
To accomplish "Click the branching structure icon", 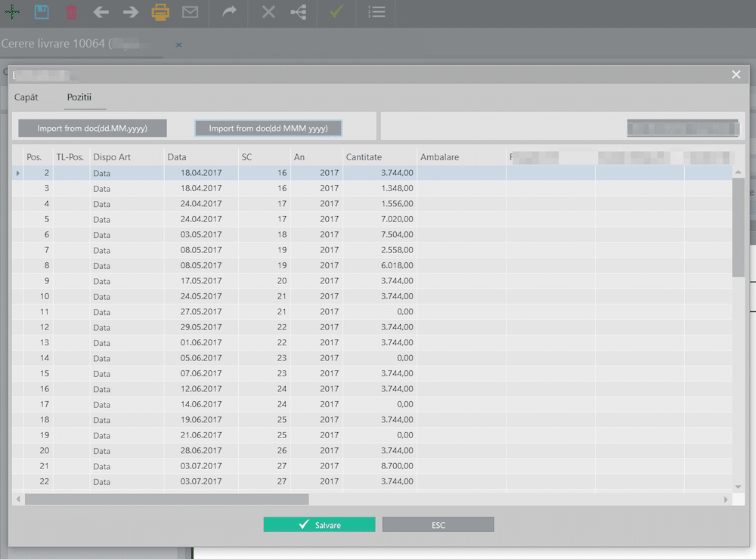I will (299, 12).
